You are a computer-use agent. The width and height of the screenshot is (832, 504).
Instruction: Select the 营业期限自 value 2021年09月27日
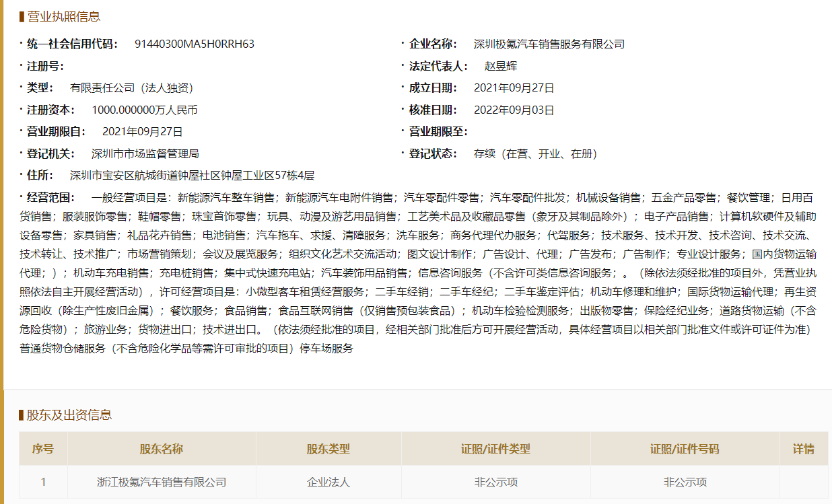point(143,132)
